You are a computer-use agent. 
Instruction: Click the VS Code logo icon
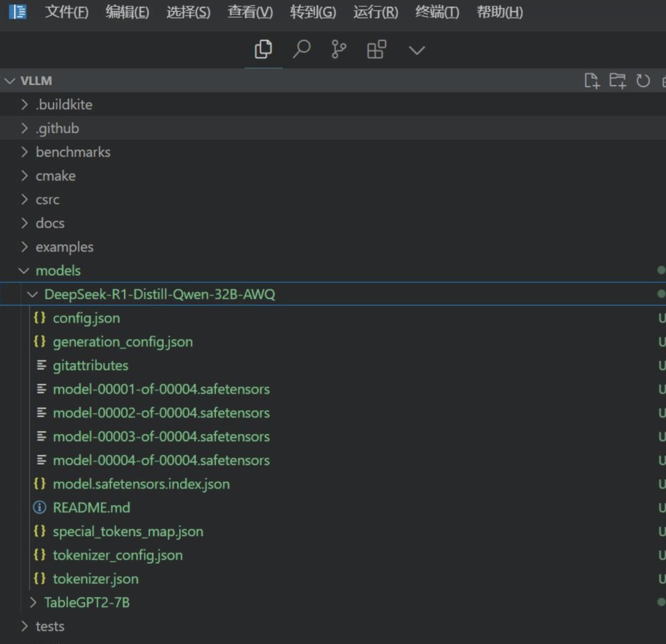pyautogui.click(x=18, y=12)
